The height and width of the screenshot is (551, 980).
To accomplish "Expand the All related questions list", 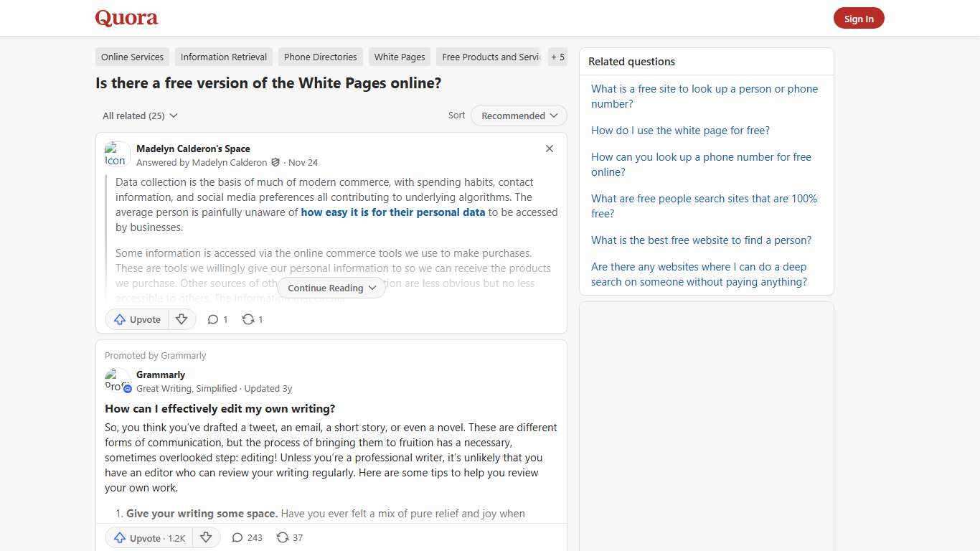I will pyautogui.click(x=140, y=116).
